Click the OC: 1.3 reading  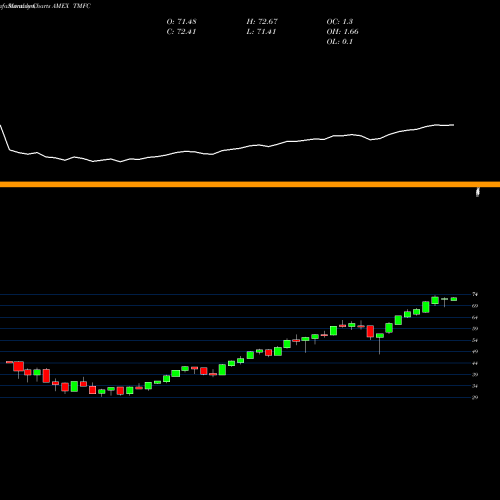coord(340,22)
